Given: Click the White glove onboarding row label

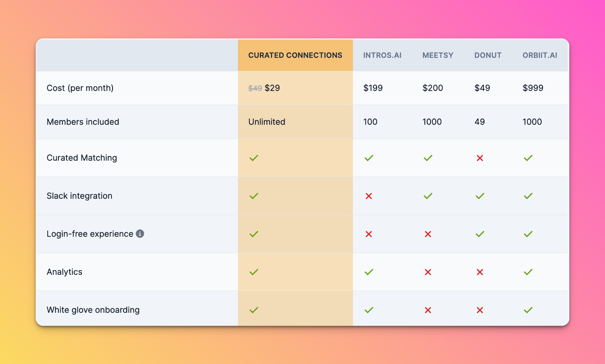Looking at the screenshot, I should 93,310.
